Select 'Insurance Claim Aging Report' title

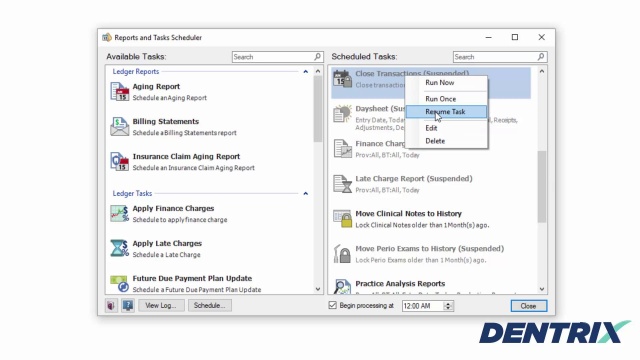(186, 156)
